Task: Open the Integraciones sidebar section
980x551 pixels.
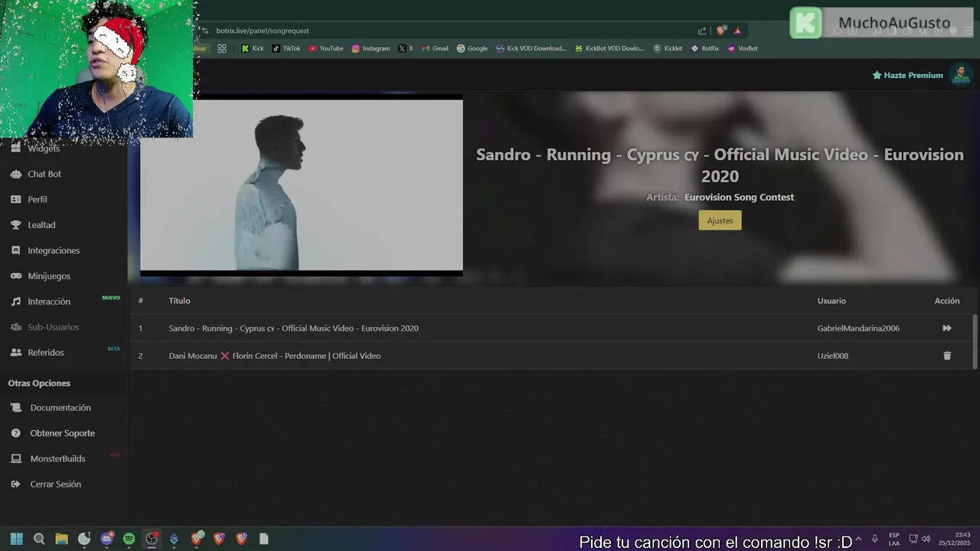Action: pos(54,250)
